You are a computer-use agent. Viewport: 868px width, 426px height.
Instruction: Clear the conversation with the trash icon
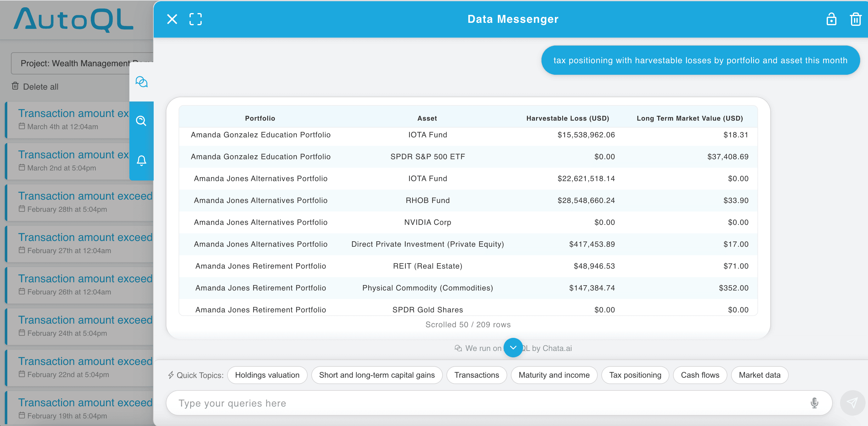(856, 19)
